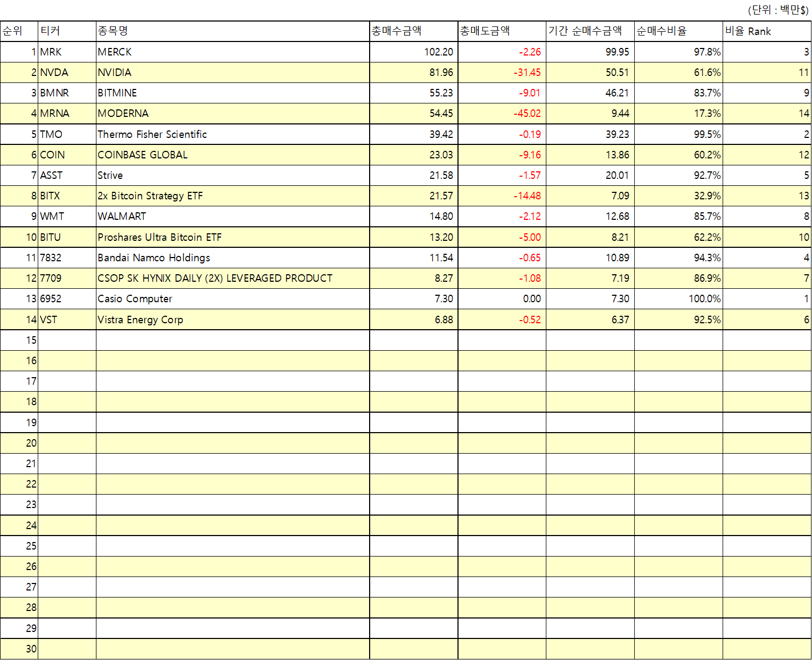Select the 7832 ticker cell
The width and height of the screenshot is (812, 660).
coord(67,258)
